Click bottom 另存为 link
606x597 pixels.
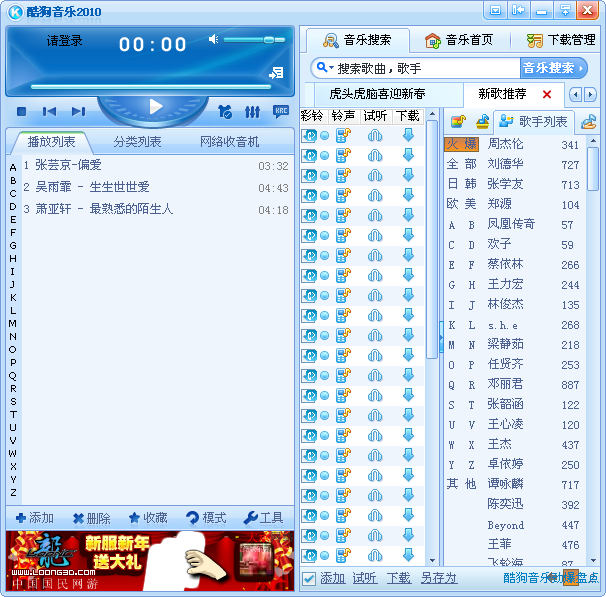(439, 578)
